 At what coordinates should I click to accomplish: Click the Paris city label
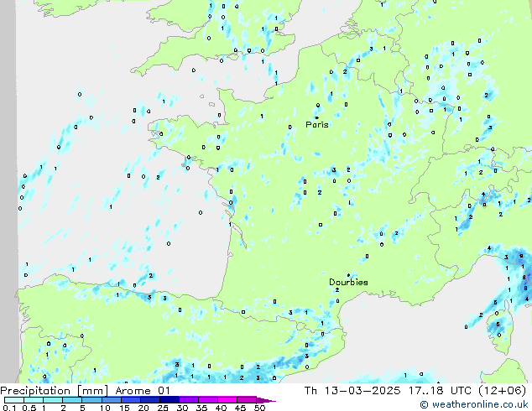[317, 125]
